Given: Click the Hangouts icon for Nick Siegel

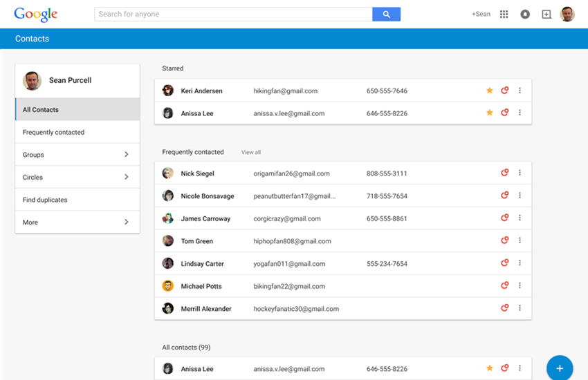Looking at the screenshot, I should pos(505,173).
